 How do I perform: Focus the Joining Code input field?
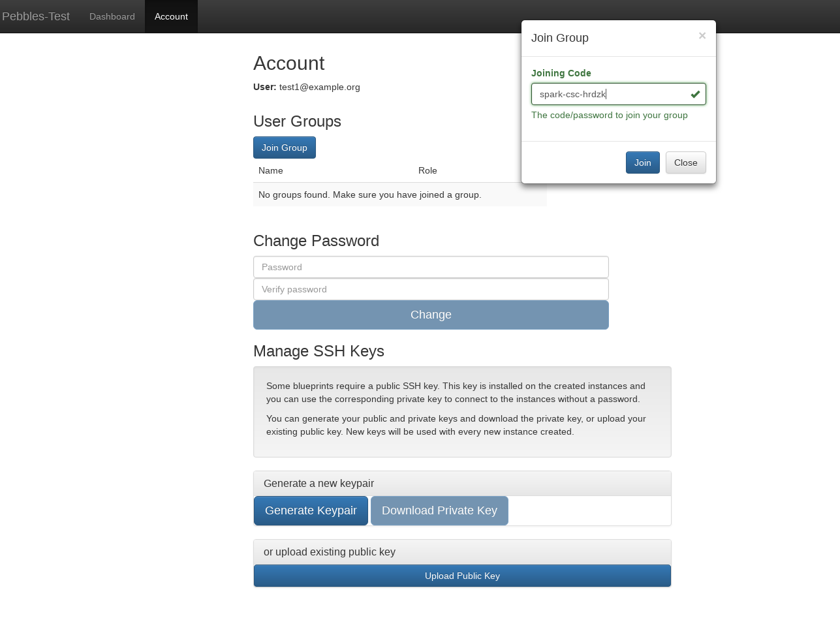tap(619, 94)
